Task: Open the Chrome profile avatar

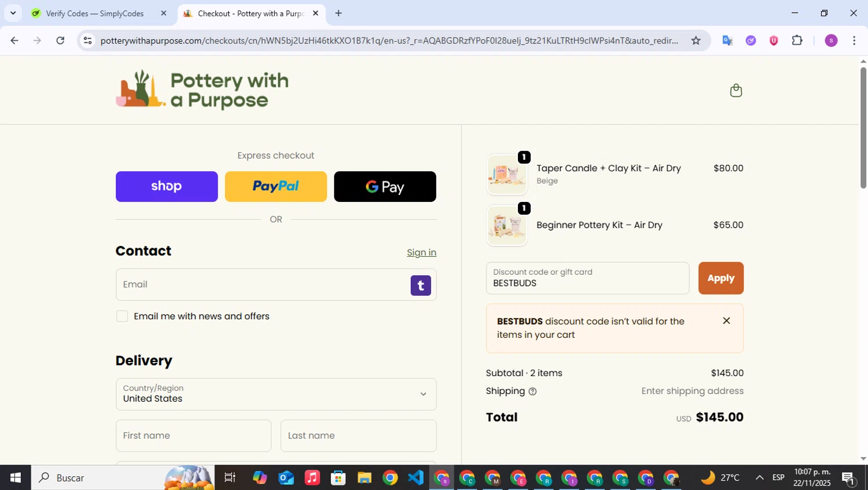Action: coord(831,40)
